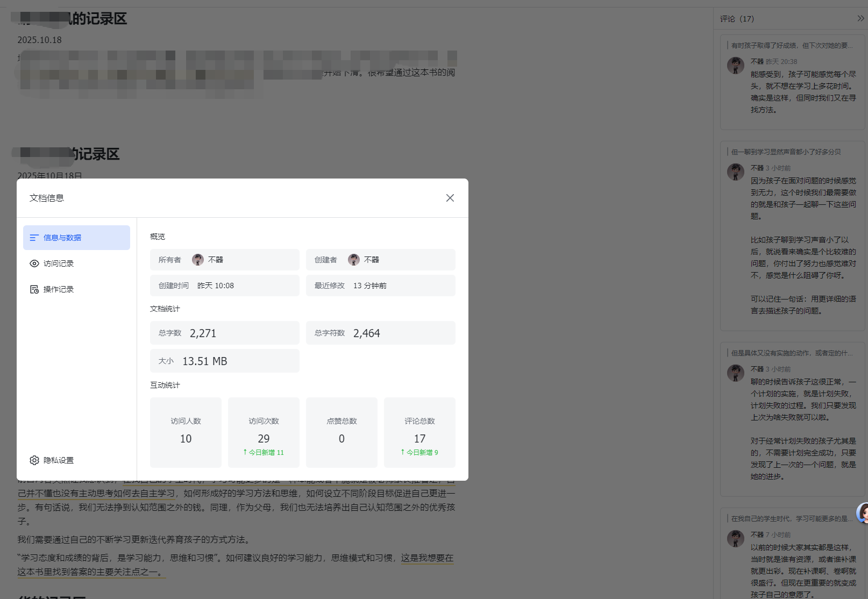Switch to the 操作记录 tab
The height and width of the screenshot is (599, 868).
pyautogui.click(x=59, y=289)
